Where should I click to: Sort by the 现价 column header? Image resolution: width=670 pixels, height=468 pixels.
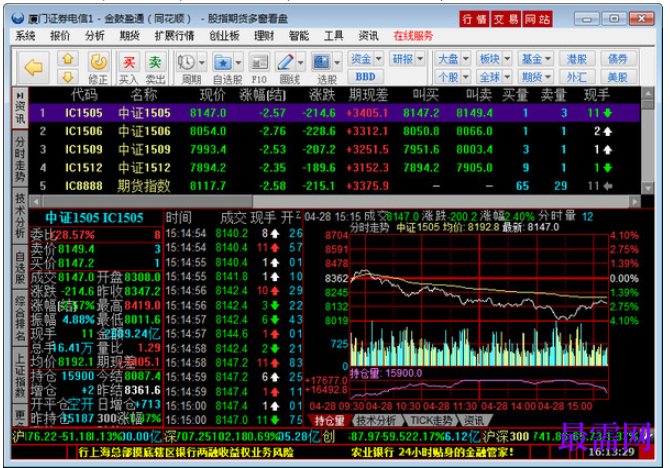213,95
